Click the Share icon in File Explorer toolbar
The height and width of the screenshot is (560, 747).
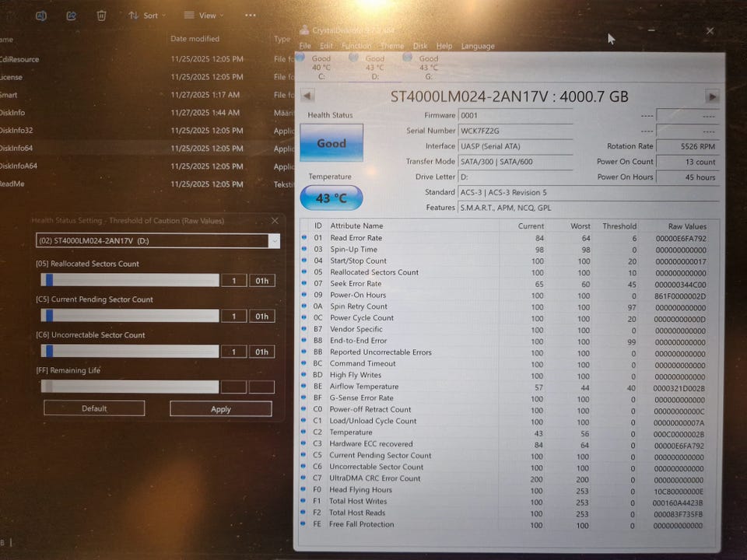click(x=72, y=16)
